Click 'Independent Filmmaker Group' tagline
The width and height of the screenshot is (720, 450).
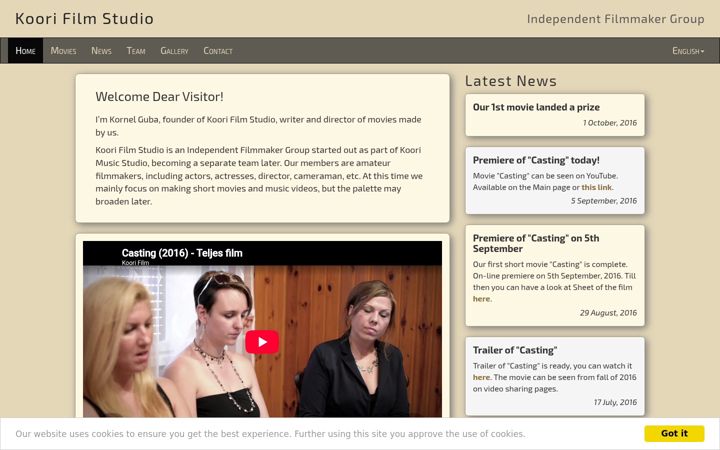pyautogui.click(x=615, y=19)
